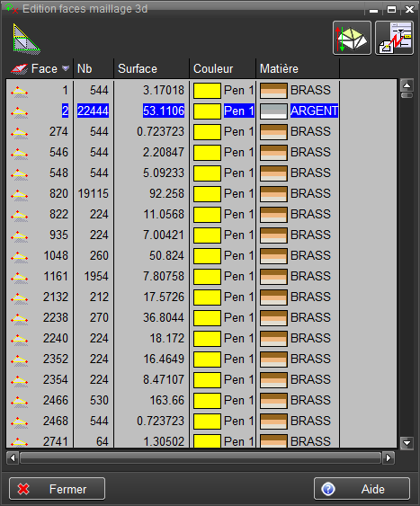This screenshot has height=506, width=420.
Task: Click the horizontal scrollbar right arrow
Action: tap(389, 457)
